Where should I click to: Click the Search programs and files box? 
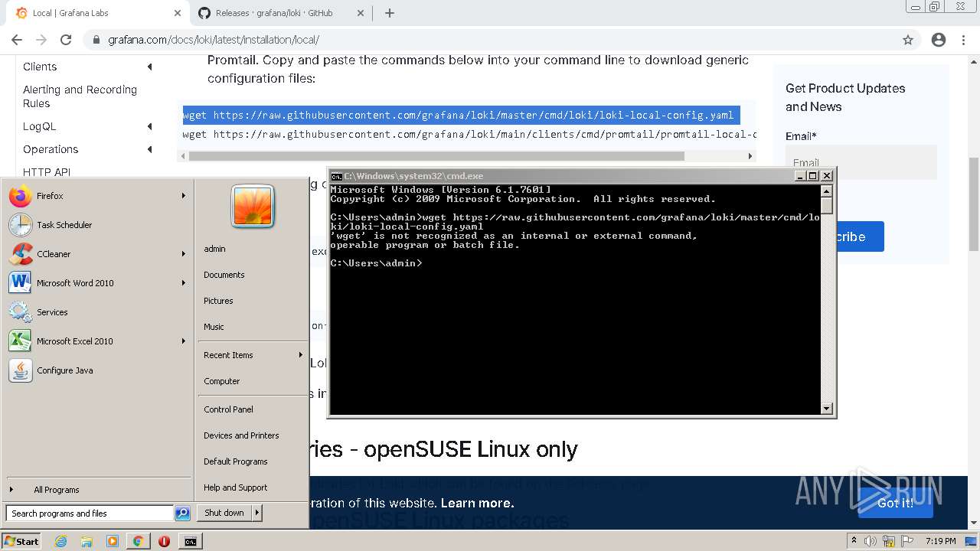pyautogui.click(x=90, y=514)
